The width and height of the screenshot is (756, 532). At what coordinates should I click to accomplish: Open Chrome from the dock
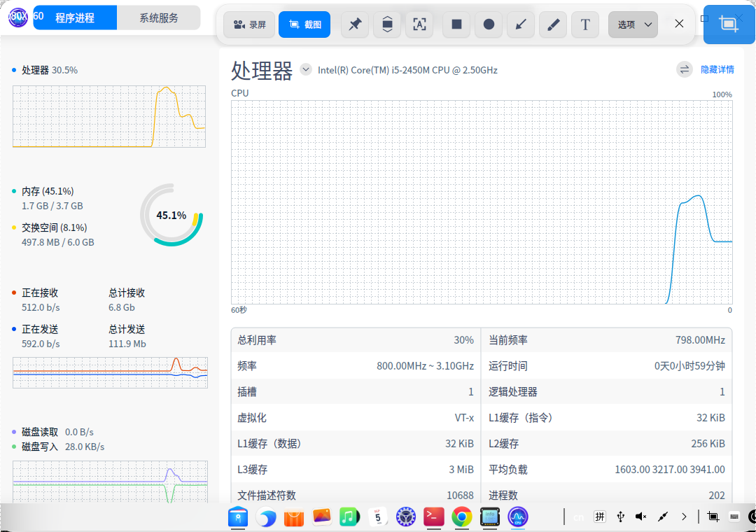pyautogui.click(x=461, y=517)
